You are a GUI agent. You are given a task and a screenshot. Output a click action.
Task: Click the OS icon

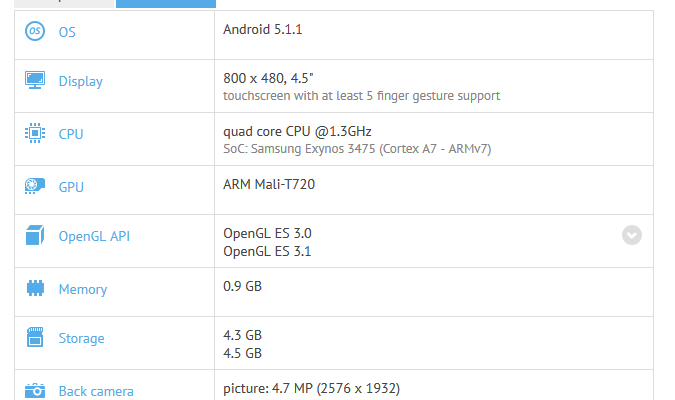click(35, 32)
